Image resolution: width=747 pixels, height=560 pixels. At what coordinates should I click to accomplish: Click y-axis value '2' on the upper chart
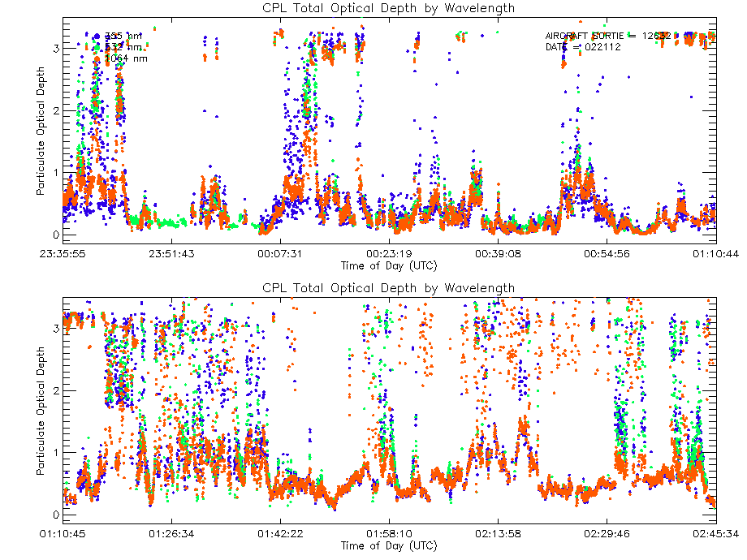(x=56, y=110)
